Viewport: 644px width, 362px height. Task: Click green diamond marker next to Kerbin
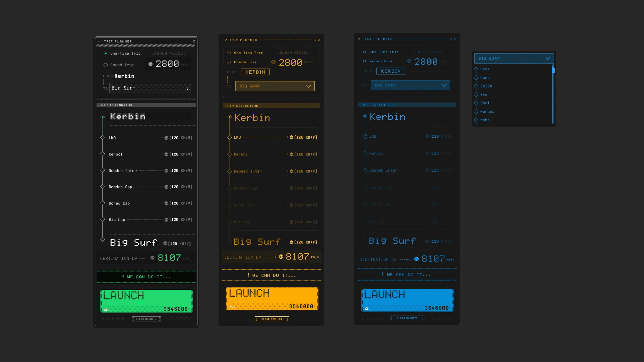click(102, 117)
